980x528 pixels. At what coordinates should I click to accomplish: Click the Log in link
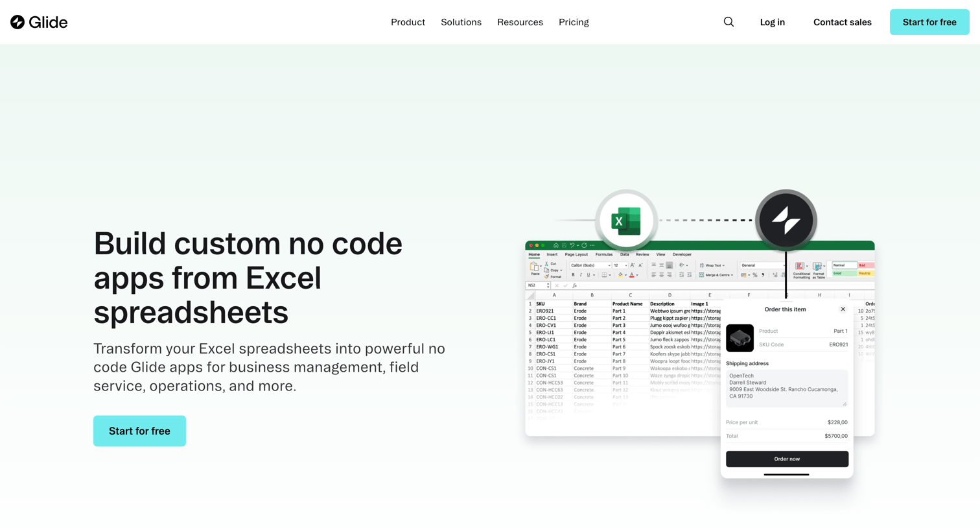pyautogui.click(x=772, y=22)
